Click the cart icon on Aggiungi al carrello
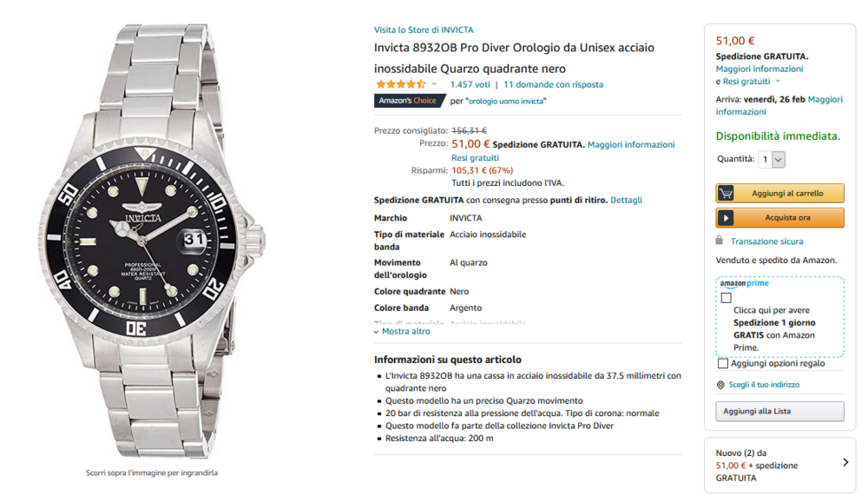This screenshot has width=868, height=502. click(x=727, y=193)
